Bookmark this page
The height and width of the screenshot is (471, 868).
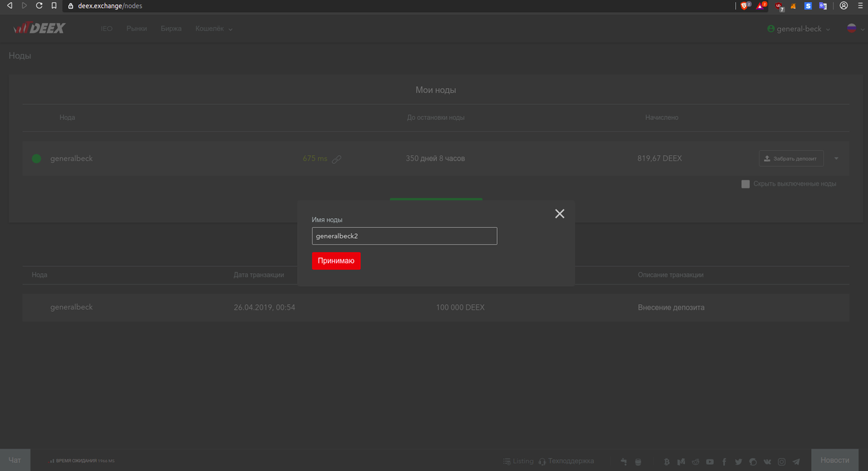coord(54,5)
